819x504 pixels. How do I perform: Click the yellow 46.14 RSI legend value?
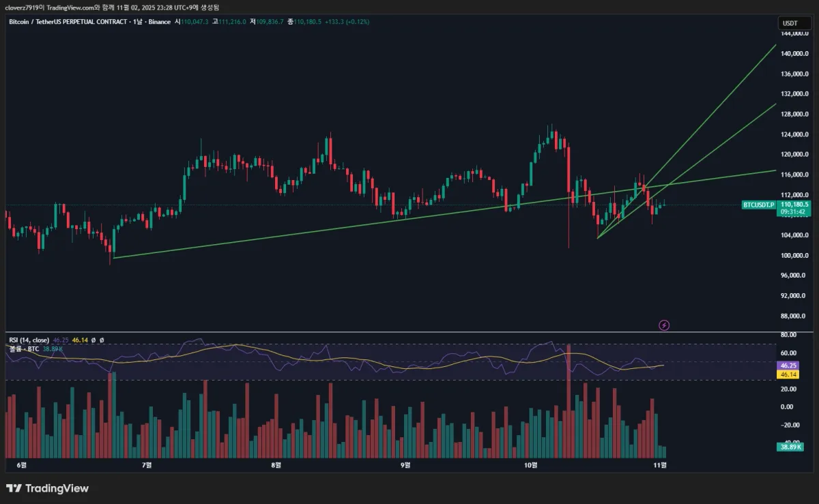[79, 340]
